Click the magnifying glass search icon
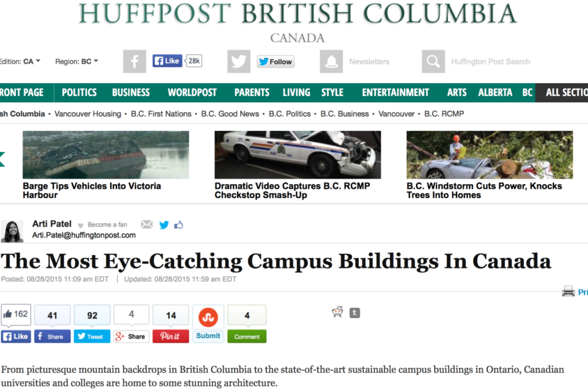Viewport: 588px width, 391px height. [433, 61]
